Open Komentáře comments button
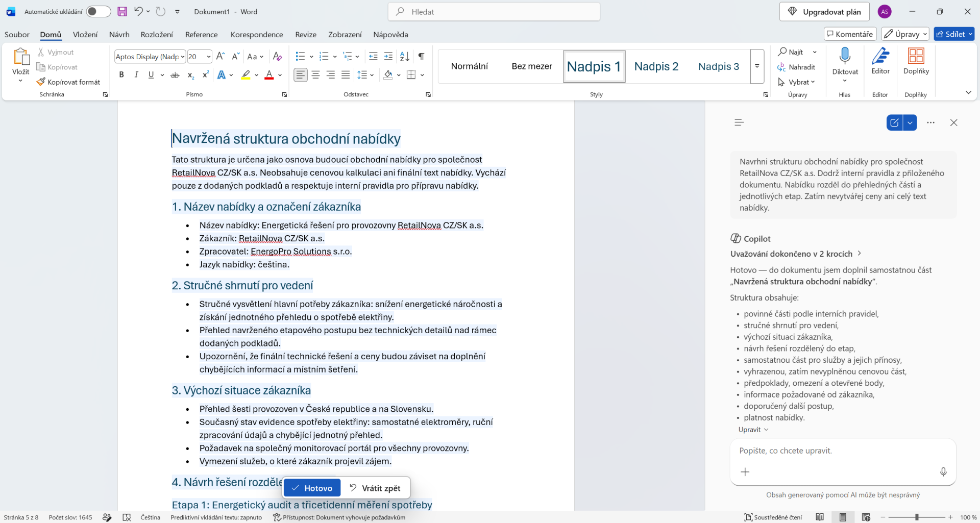 tap(850, 34)
